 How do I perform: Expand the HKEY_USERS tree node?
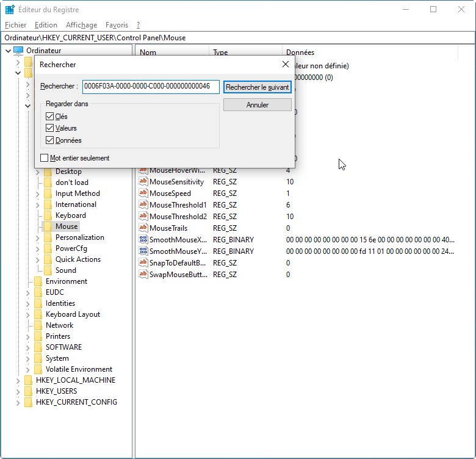pos(18,391)
